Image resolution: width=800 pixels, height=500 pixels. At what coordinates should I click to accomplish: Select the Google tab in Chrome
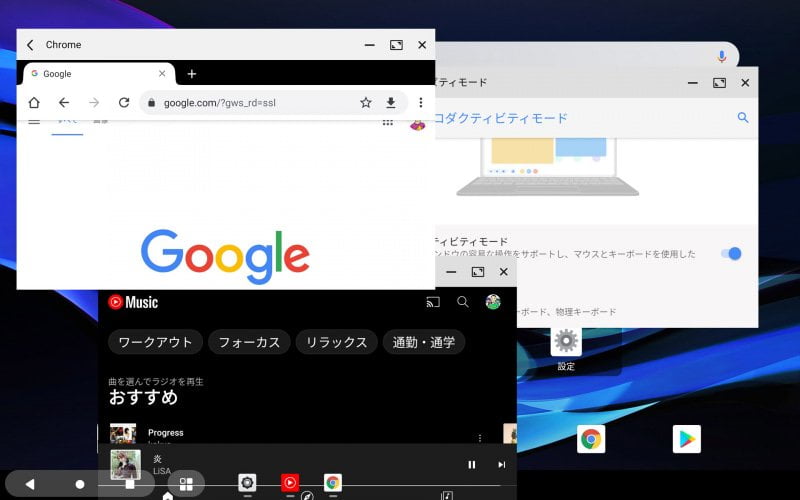[x=99, y=74]
